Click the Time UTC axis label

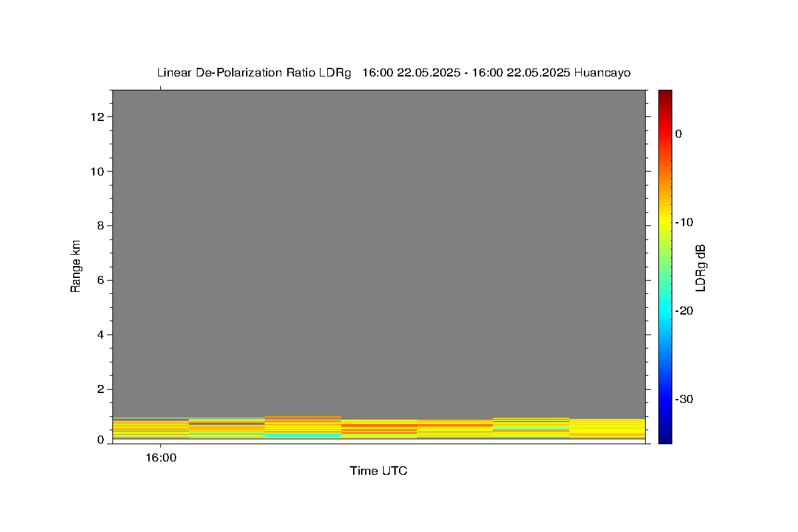coord(378,471)
